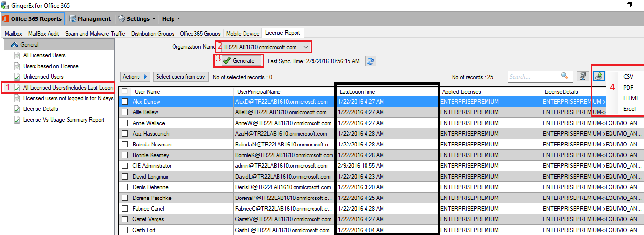
Task: Click the Select users from csv button
Action: (180, 77)
